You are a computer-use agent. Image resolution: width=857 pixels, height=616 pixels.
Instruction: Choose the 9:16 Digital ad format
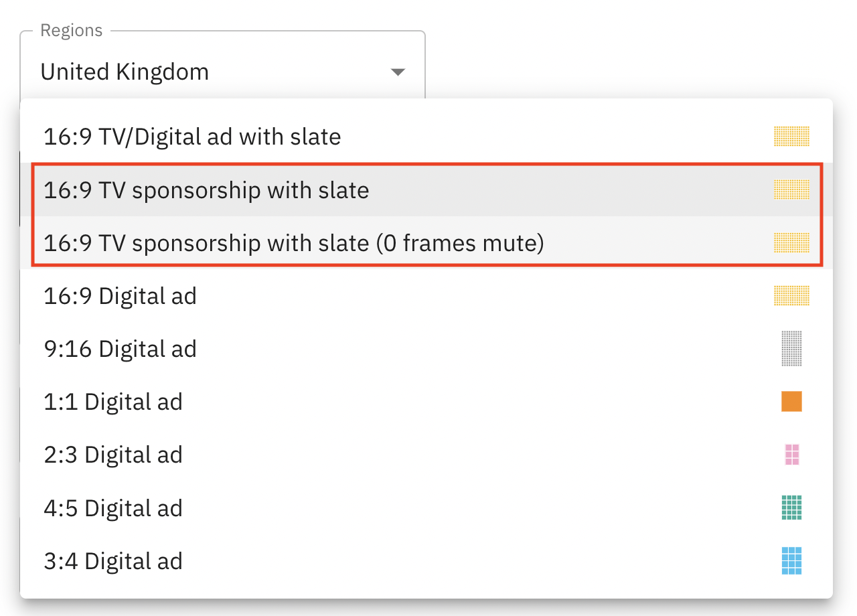click(x=120, y=349)
